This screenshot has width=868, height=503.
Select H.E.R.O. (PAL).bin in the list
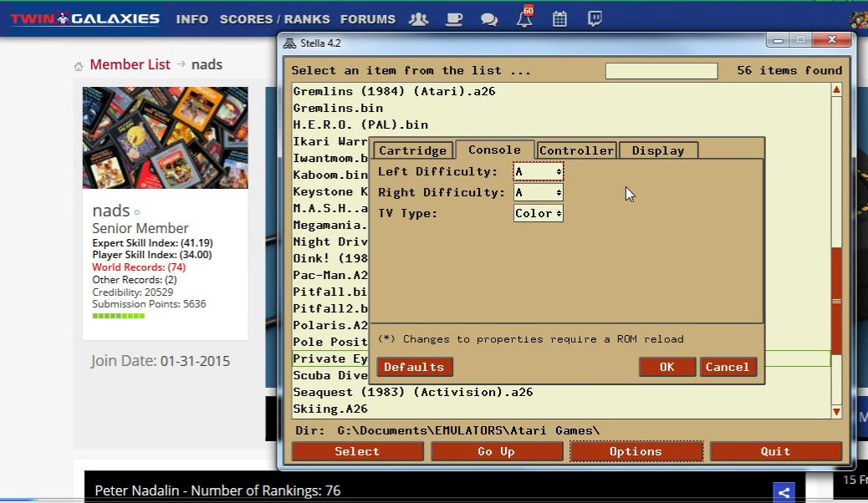click(561, 124)
